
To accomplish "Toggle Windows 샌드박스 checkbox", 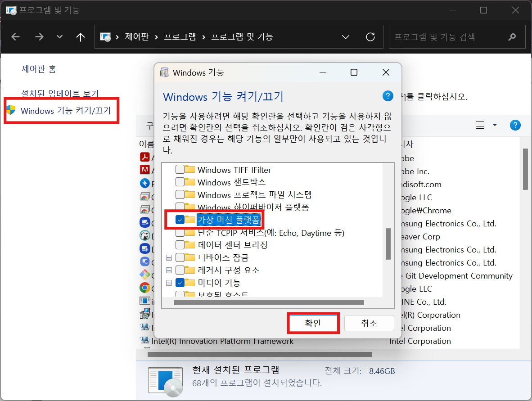I will [180, 182].
